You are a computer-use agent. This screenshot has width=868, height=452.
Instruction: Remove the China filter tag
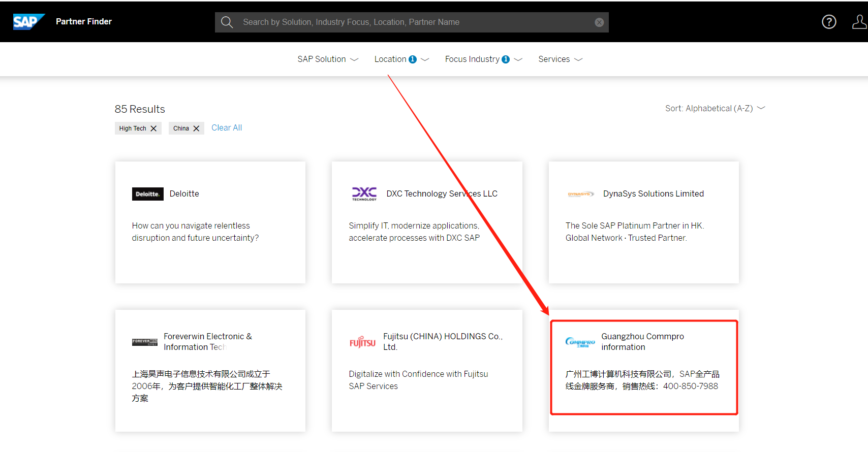click(196, 128)
